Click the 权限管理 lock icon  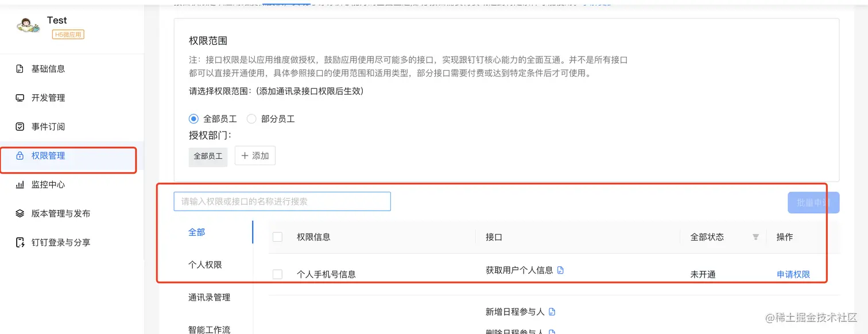pos(20,156)
